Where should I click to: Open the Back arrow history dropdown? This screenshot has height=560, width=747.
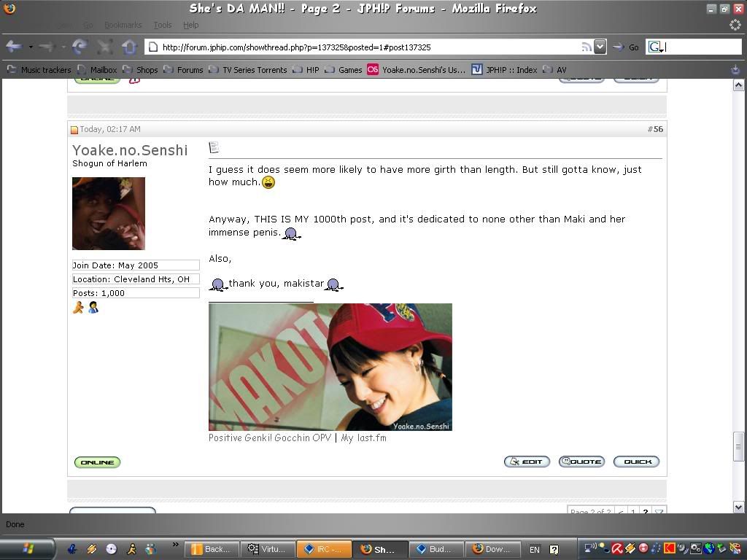31,47
